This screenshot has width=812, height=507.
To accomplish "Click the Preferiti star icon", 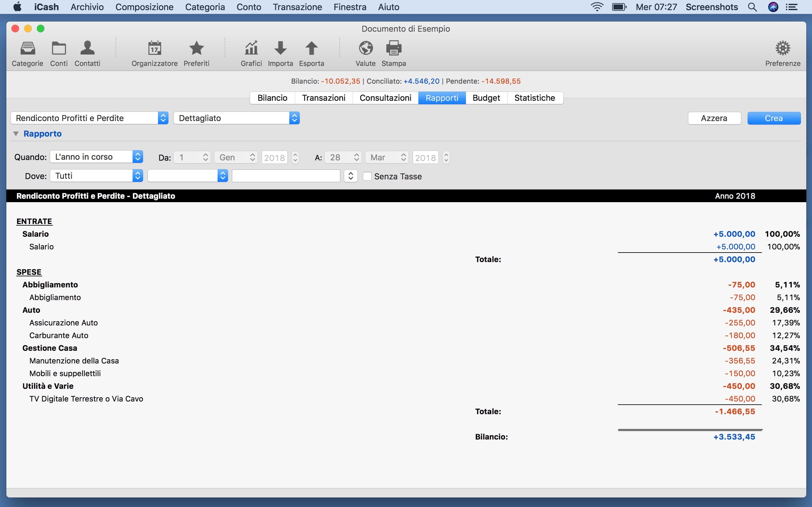I will click(196, 48).
